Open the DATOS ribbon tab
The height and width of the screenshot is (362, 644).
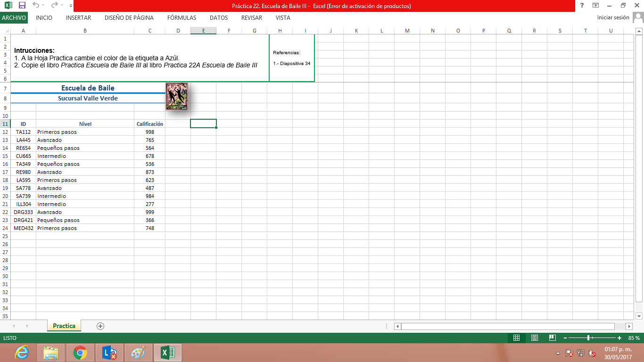click(x=219, y=18)
